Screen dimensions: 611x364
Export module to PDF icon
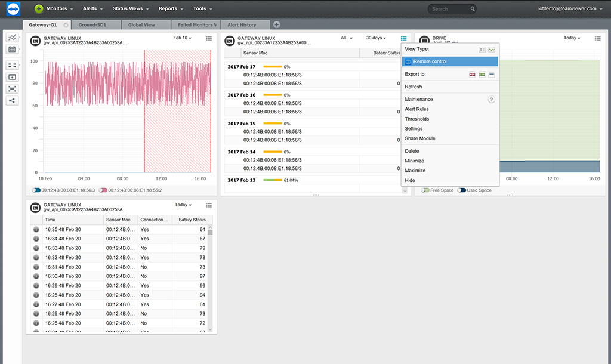click(472, 75)
